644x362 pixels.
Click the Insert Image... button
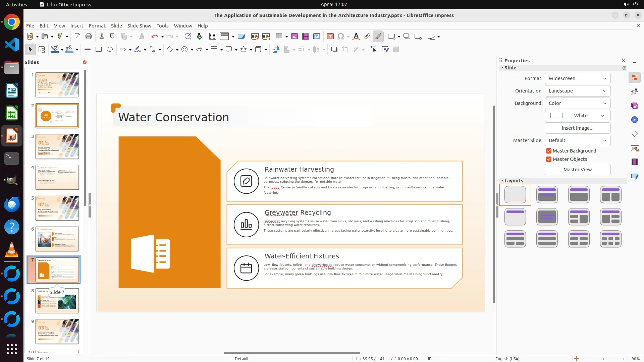577,128
